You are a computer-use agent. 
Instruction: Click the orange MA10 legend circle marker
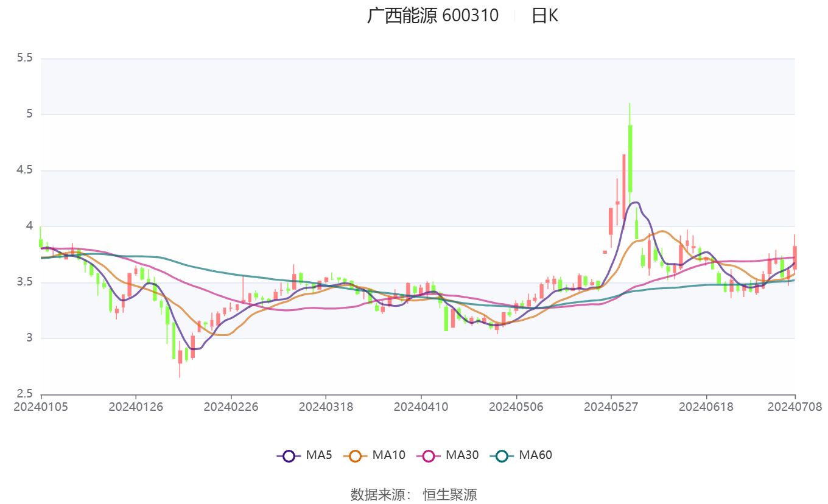(356, 455)
